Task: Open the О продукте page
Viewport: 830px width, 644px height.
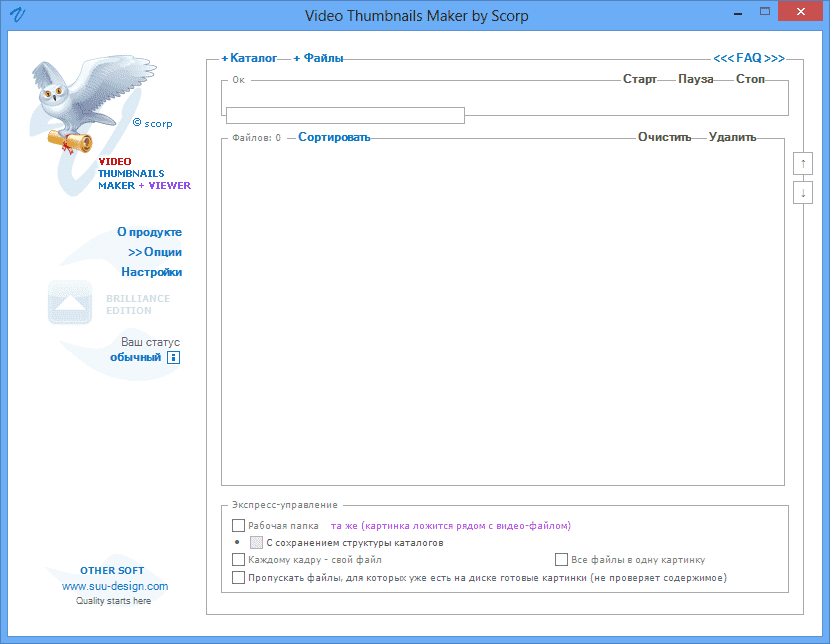Action: tap(149, 232)
